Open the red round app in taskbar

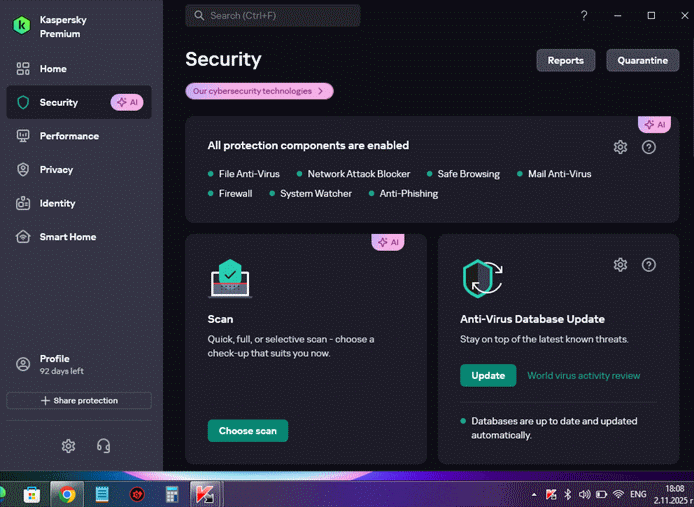coord(137,494)
